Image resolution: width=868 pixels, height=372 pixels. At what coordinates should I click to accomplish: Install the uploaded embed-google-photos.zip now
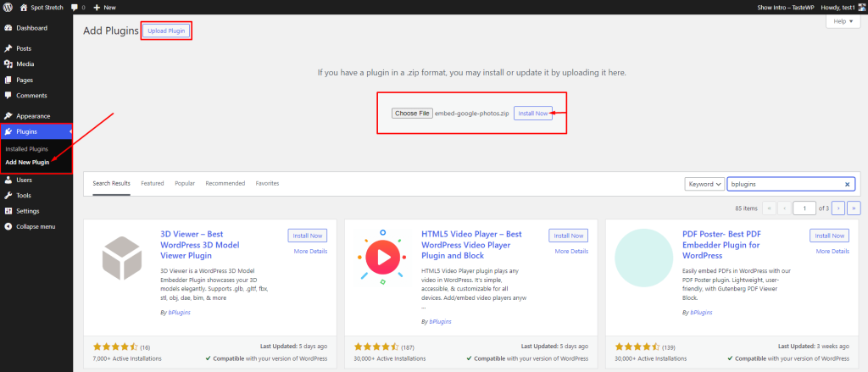click(533, 114)
